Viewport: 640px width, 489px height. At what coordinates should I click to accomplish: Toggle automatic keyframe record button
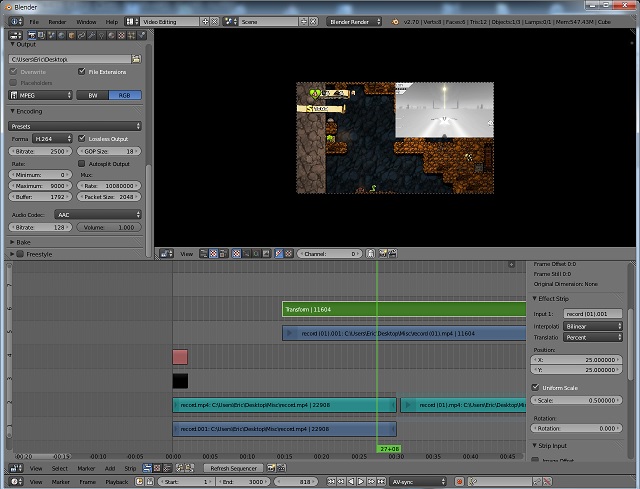459,482
